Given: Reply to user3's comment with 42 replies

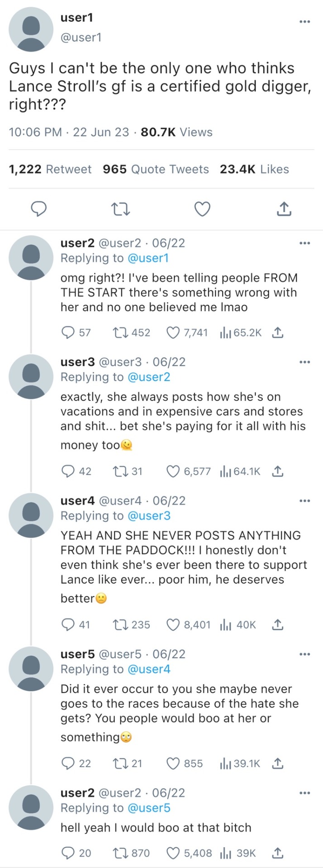Looking at the screenshot, I should [x=68, y=472].
